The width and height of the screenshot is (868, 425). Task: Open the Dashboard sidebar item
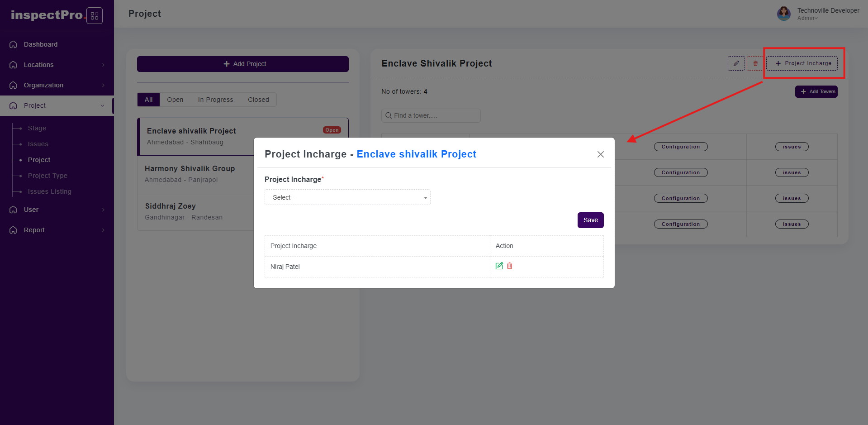click(x=41, y=44)
